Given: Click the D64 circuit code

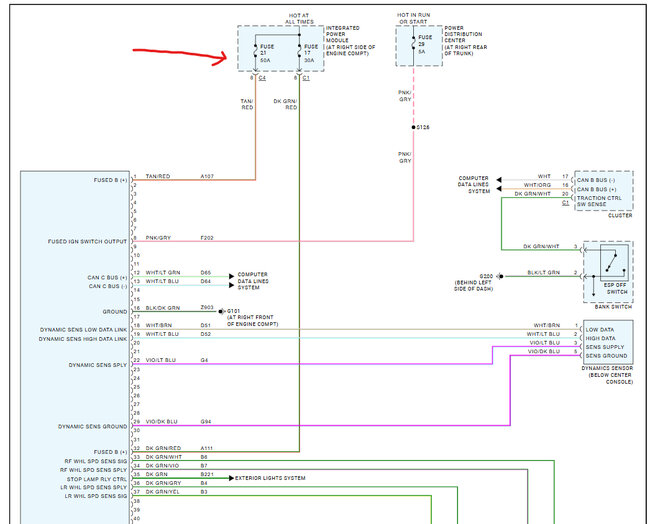Looking at the screenshot, I should pos(206,281).
